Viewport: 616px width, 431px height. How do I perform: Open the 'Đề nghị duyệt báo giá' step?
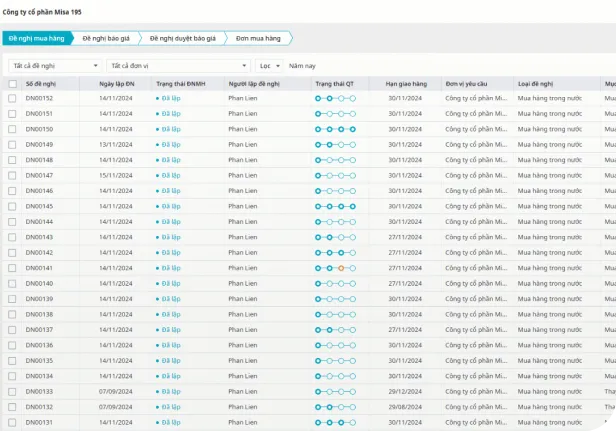[x=182, y=38]
